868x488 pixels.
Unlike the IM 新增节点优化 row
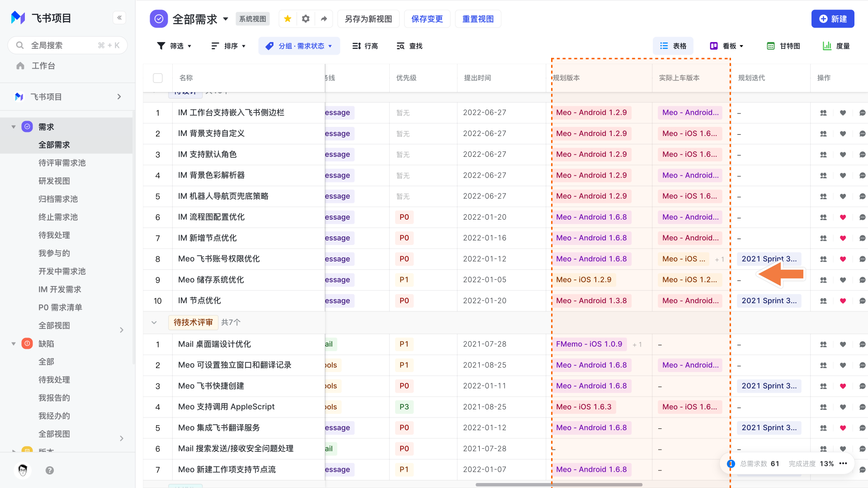[843, 238]
